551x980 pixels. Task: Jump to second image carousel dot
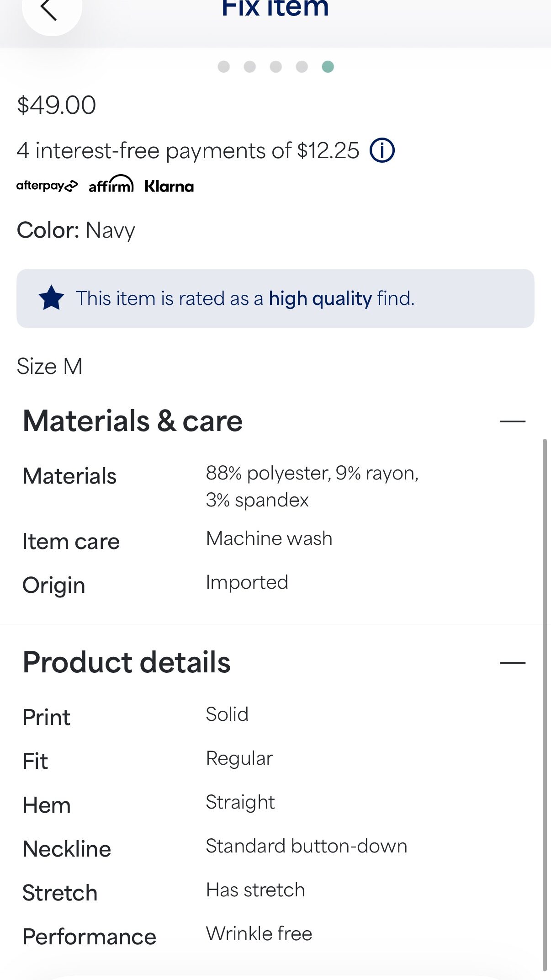(250, 67)
